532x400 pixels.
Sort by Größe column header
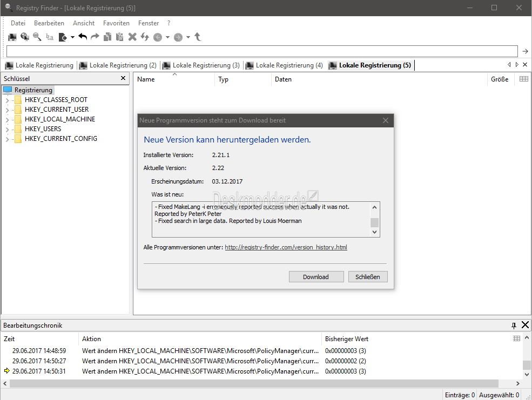pyautogui.click(x=500, y=79)
